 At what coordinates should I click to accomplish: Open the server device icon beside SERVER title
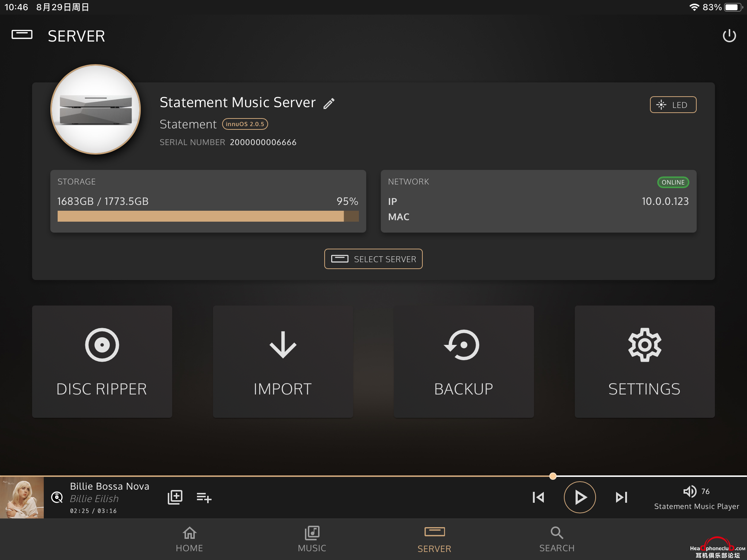tap(22, 35)
